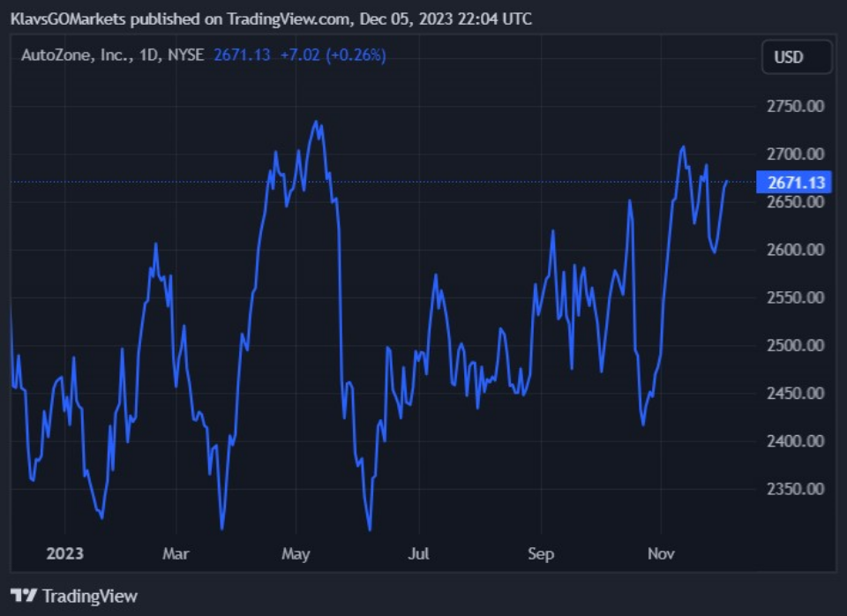Click the highlighted 2671.13 price label

coord(793,182)
